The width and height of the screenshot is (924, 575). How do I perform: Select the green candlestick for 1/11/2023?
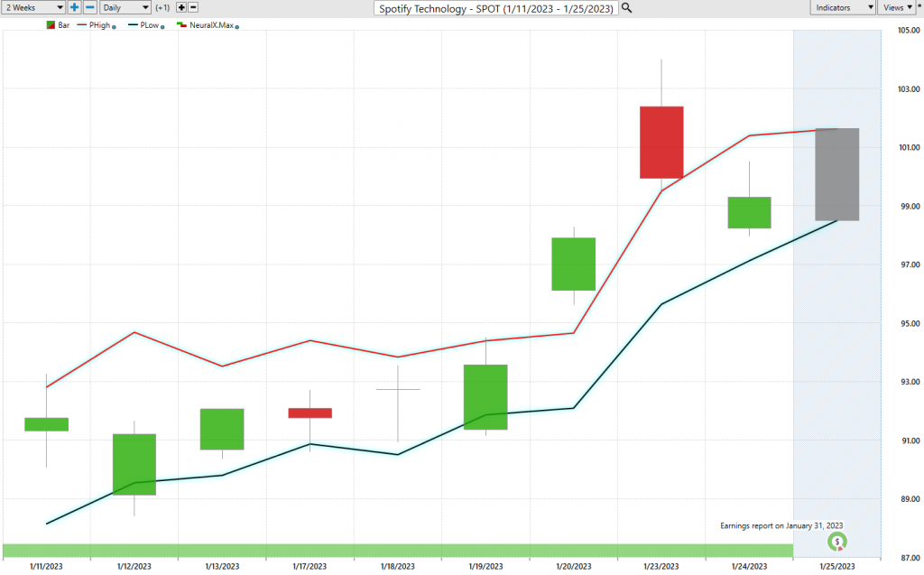point(47,424)
